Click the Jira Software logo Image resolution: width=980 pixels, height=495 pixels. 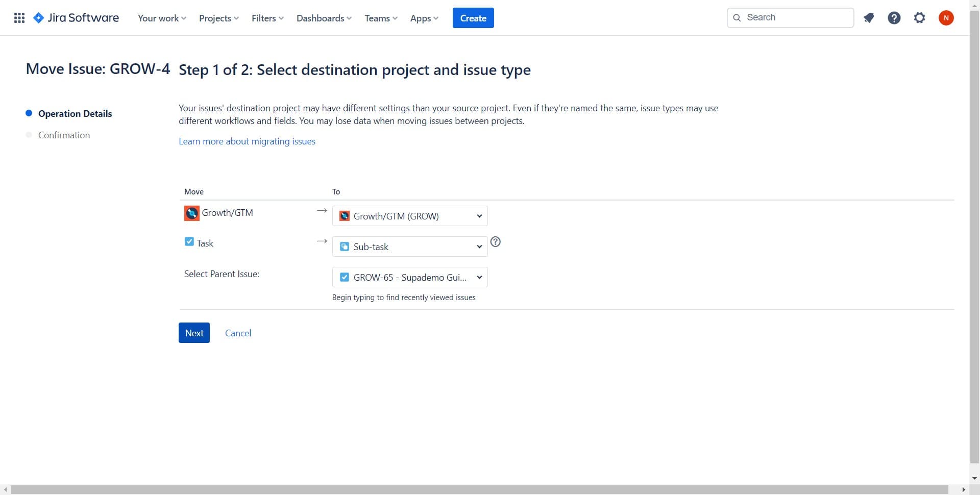click(76, 17)
